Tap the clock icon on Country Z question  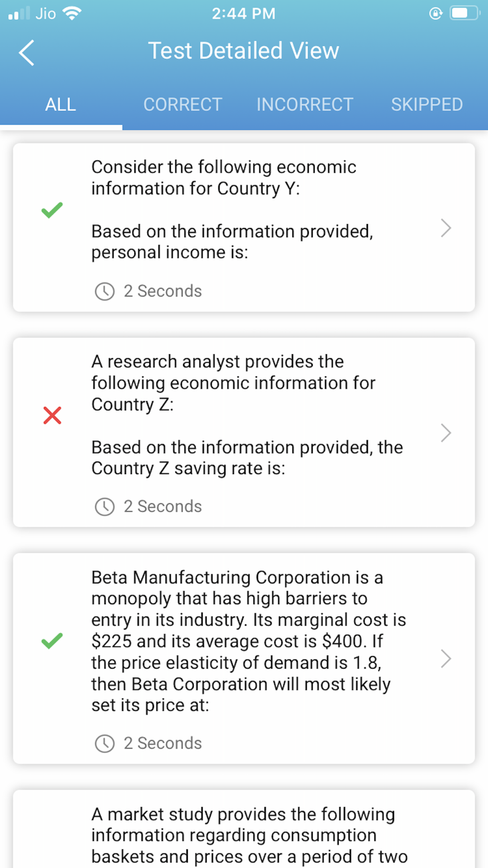[104, 507]
